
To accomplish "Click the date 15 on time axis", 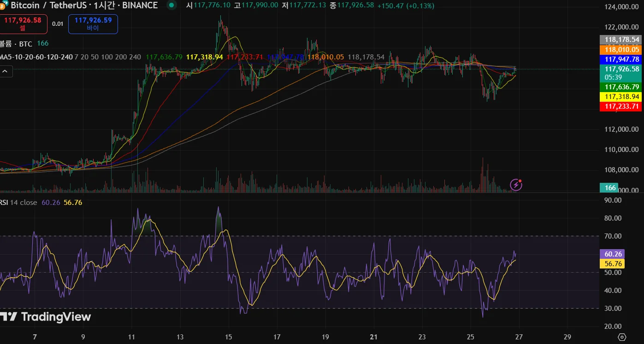I will [x=229, y=337].
